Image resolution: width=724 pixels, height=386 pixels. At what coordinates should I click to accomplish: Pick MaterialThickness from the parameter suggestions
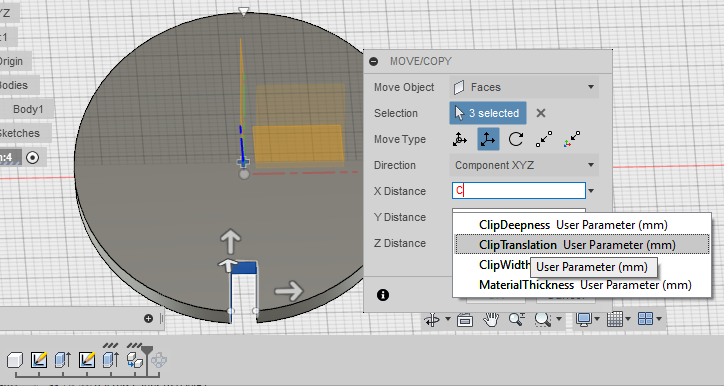582,285
